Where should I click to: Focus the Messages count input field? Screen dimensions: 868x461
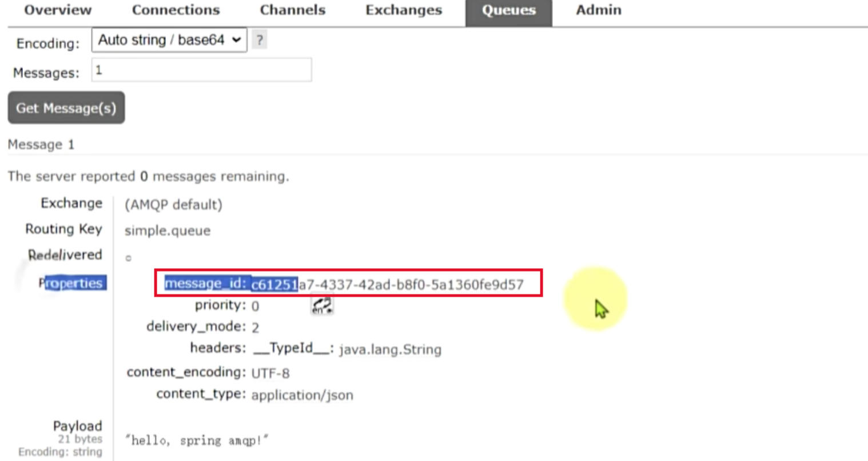pos(201,70)
